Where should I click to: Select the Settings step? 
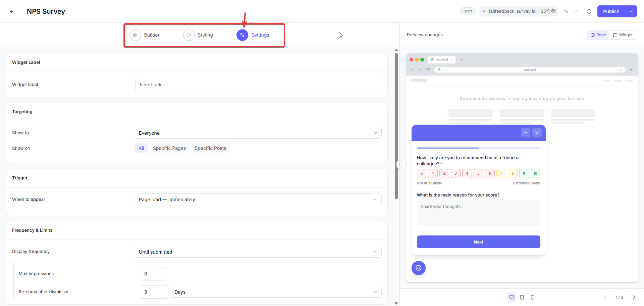pos(253,35)
